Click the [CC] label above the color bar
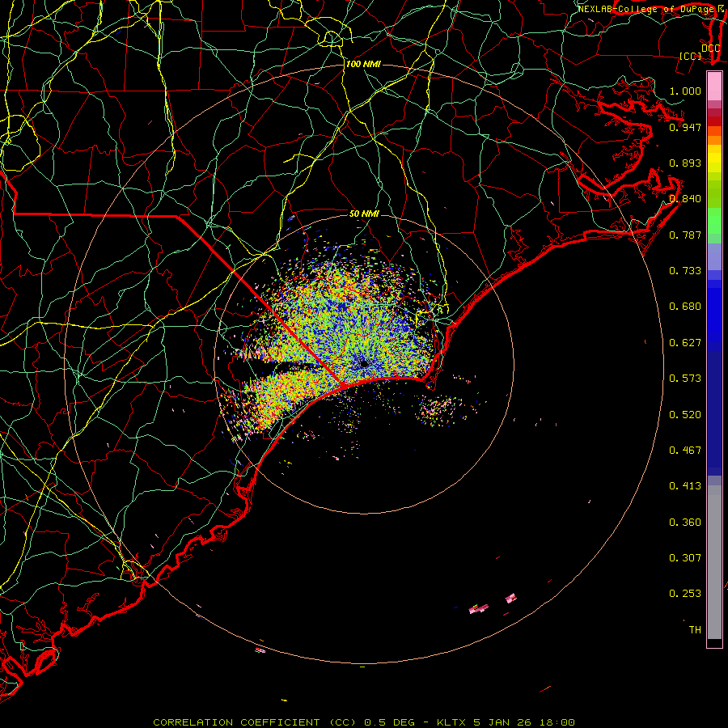728x728 pixels. point(691,56)
